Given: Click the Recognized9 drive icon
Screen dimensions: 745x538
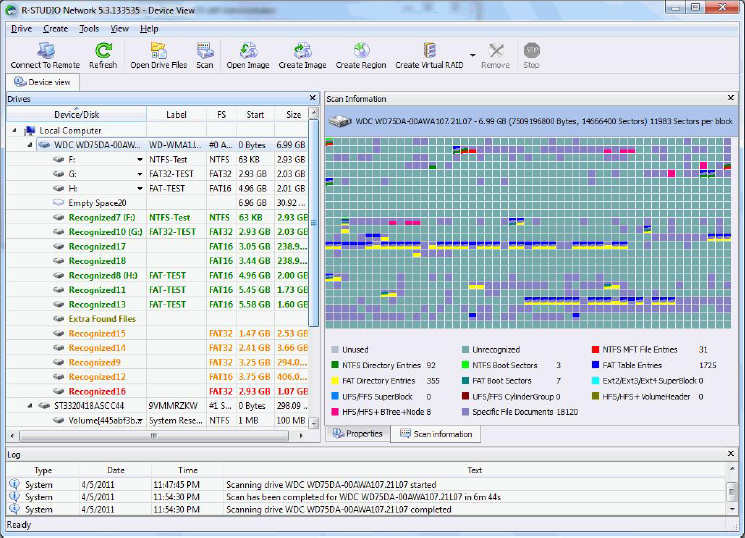Looking at the screenshot, I should pos(58,362).
